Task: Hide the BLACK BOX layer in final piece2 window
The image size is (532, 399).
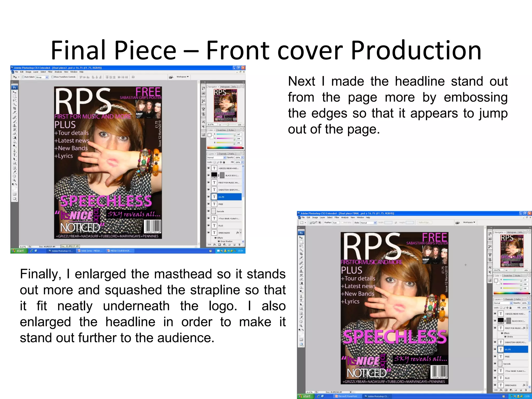Action: tap(208, 175)
